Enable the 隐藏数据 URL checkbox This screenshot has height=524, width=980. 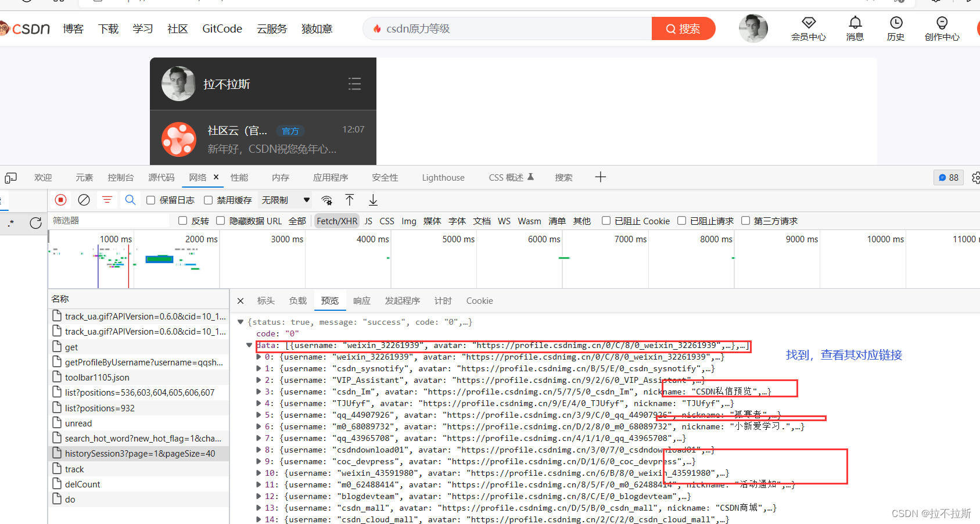click(220, 221)
